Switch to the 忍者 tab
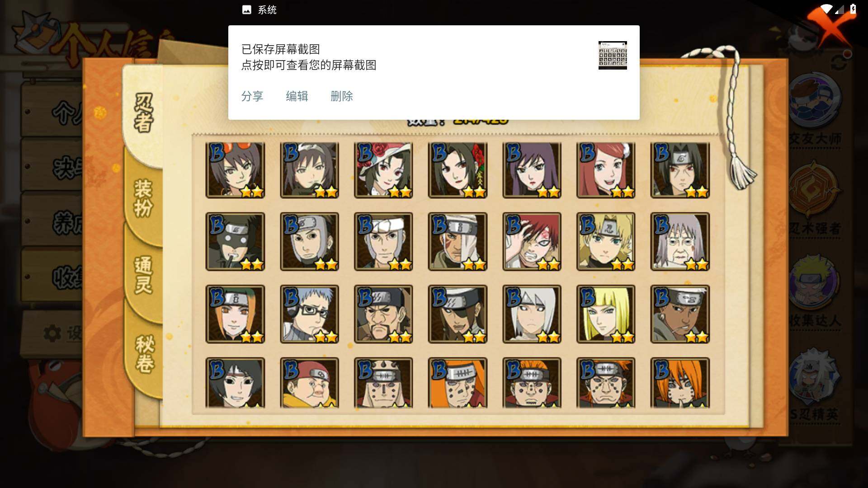This screenshot has width=868, height=488. pos(143,113)
